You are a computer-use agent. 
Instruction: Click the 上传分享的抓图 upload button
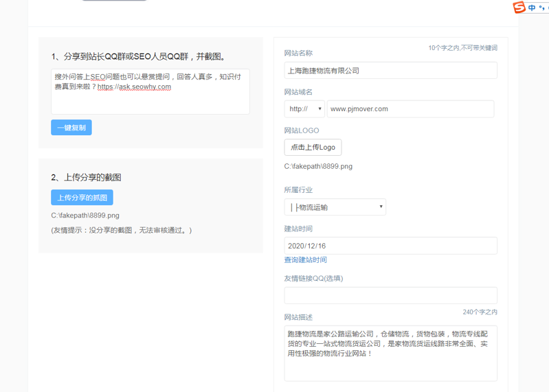[82, 198]
